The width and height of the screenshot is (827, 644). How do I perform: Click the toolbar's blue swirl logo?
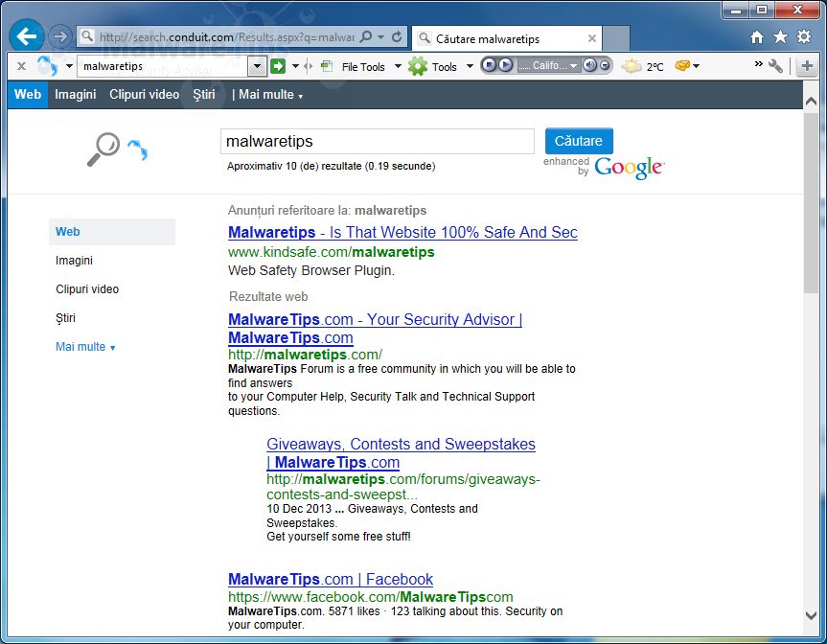(48, 66)
